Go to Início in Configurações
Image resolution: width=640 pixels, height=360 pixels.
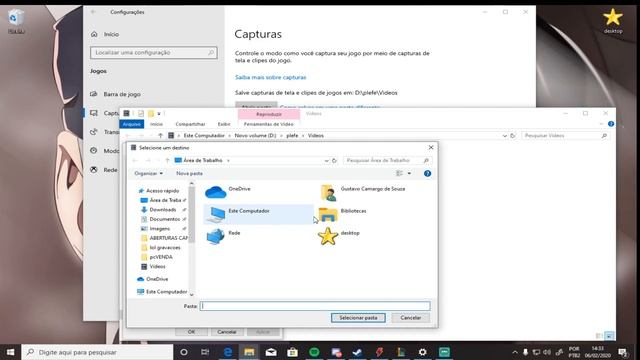[111, 34]
